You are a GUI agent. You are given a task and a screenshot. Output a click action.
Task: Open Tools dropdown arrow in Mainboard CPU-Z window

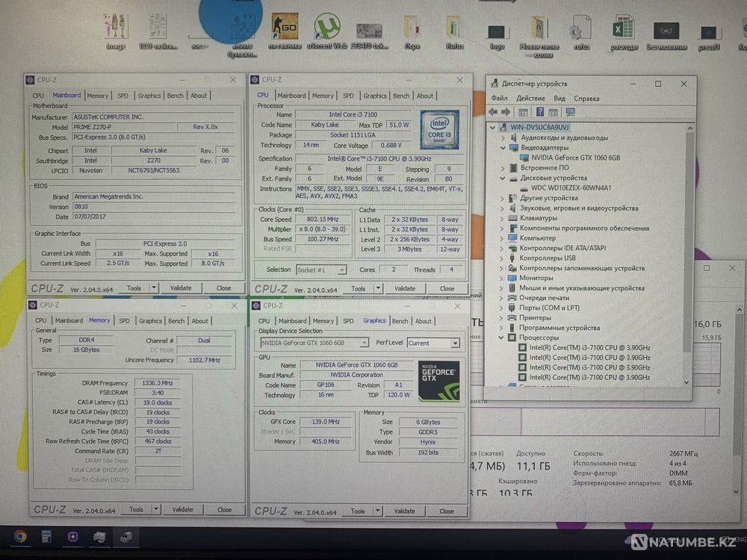point(153,287)
